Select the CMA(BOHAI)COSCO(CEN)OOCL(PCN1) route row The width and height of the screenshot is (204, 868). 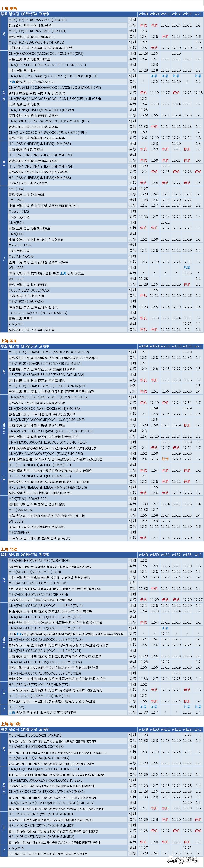coord(55,99)
